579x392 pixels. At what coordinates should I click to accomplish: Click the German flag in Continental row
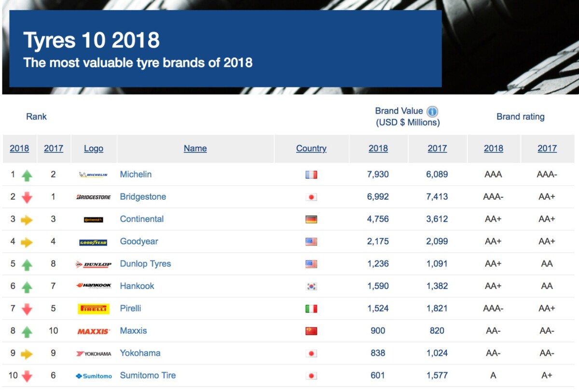click(311, 219)
